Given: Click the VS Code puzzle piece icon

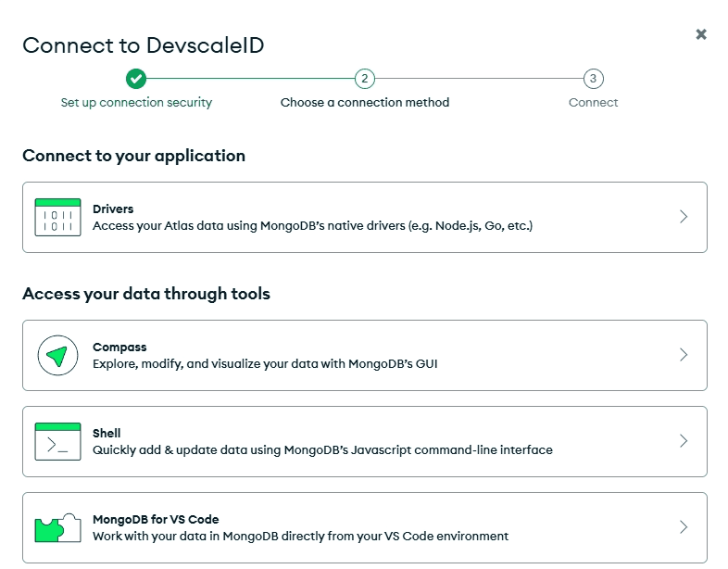Looking at the screenshot, I should coord(57,527).
